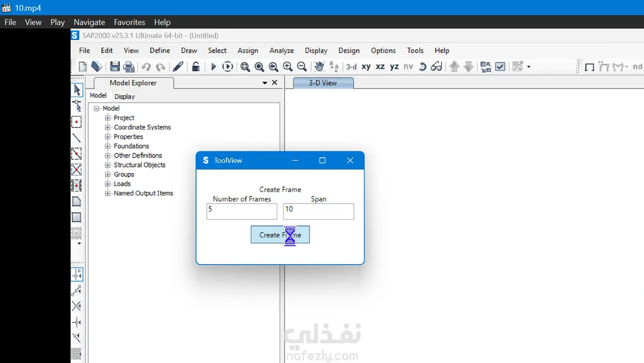
Task: Select the Quick Draw Braces tool
Action: click(x=77, y=170)
